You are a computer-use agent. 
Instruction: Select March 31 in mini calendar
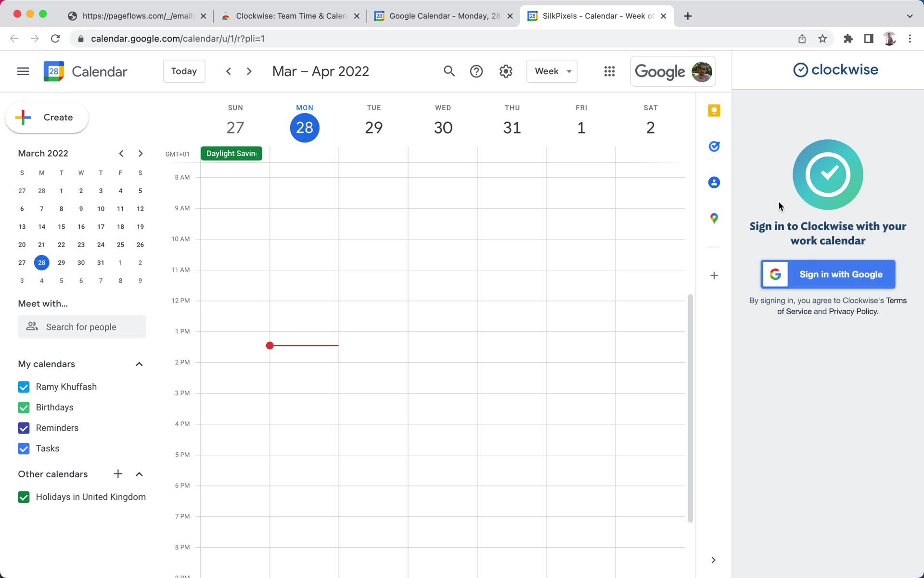(x=101, y=263)
